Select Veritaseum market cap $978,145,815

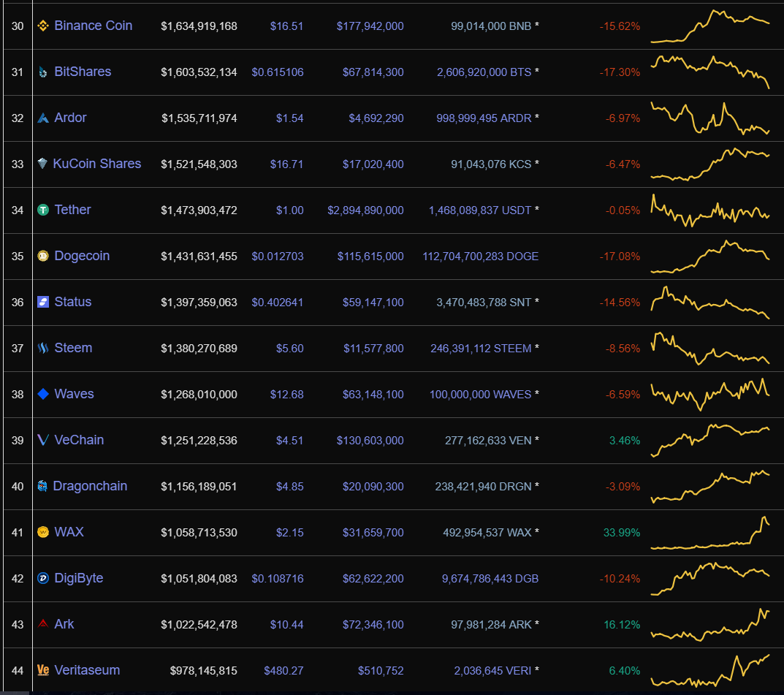204,670
